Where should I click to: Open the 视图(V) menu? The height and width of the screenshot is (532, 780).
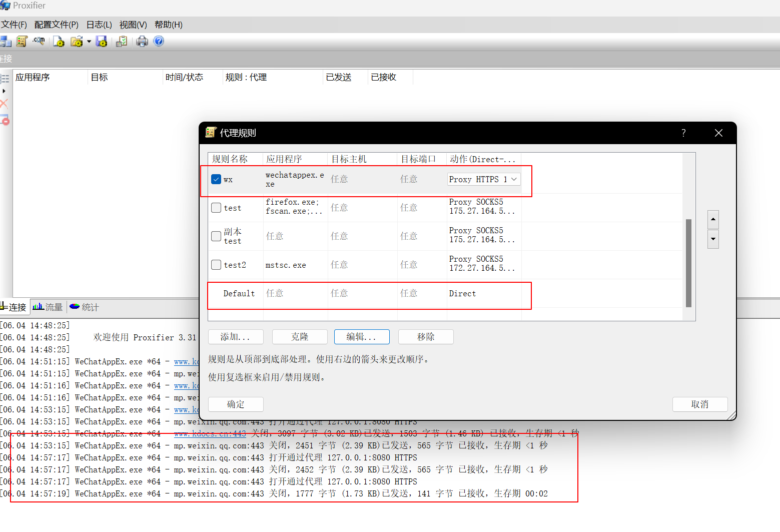133,25
